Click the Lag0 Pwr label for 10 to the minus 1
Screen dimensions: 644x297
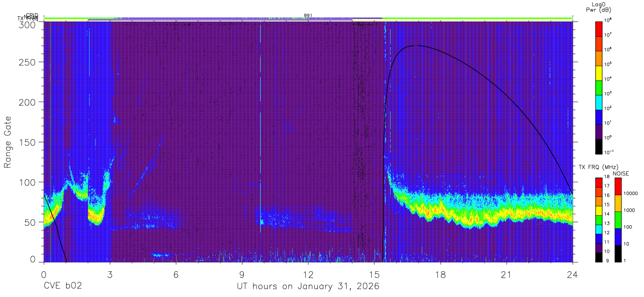coord(609,152)
